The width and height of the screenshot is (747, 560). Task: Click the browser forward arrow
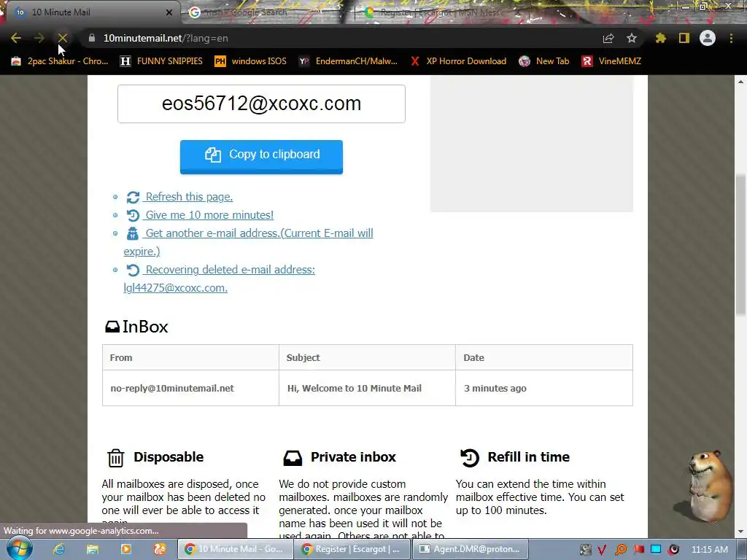click(39, 38)
